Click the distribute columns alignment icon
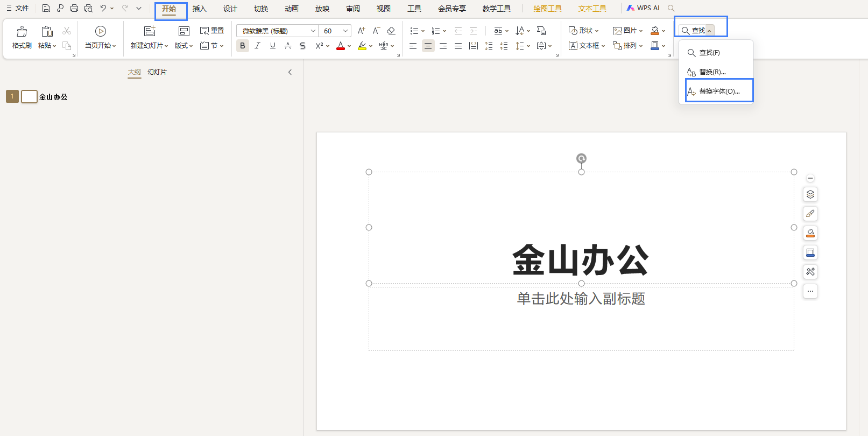Viewport: 868px width, 436px height. (x=474, y=46)
